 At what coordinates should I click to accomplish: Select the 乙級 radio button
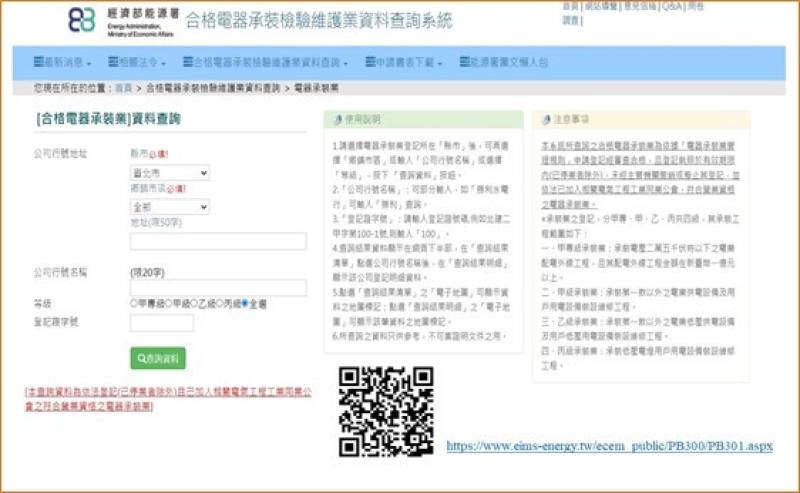click(195, 303)
